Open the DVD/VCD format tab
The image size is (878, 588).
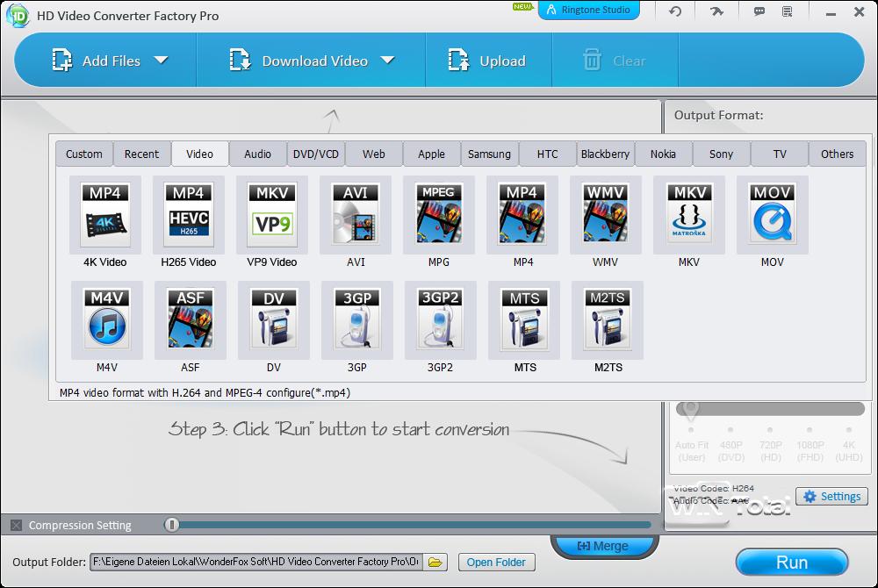point(316,154)
